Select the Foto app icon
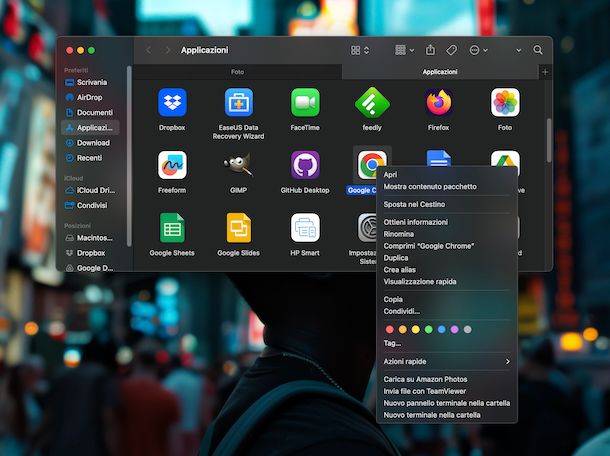This screenshot has height=456, width=610. [505, 102]
